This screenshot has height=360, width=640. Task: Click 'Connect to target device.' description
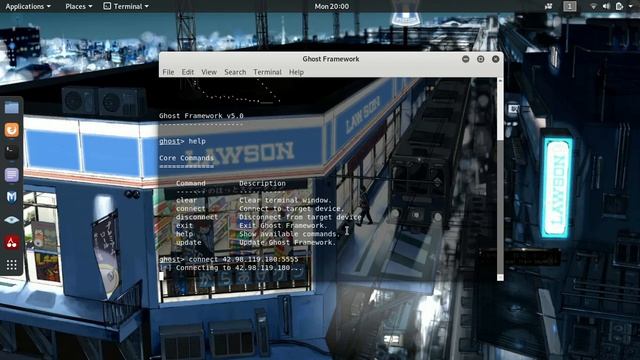click(x=292, y=209)
